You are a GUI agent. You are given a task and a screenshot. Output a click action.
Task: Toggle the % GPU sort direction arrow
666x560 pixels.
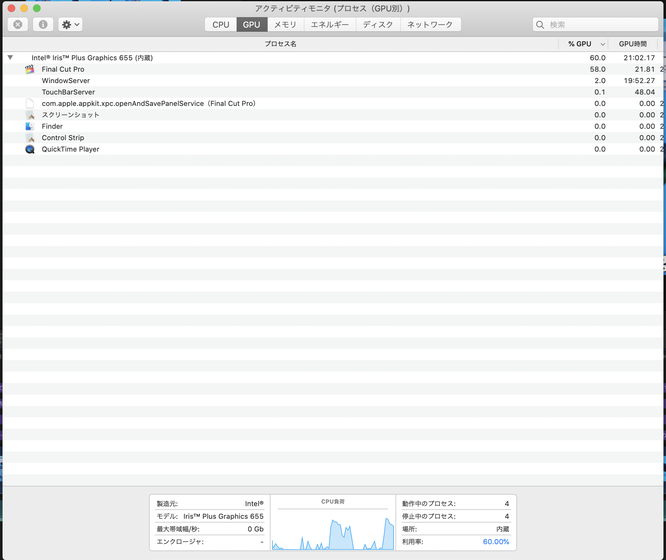pyautogui.click(x=602, y=44)
